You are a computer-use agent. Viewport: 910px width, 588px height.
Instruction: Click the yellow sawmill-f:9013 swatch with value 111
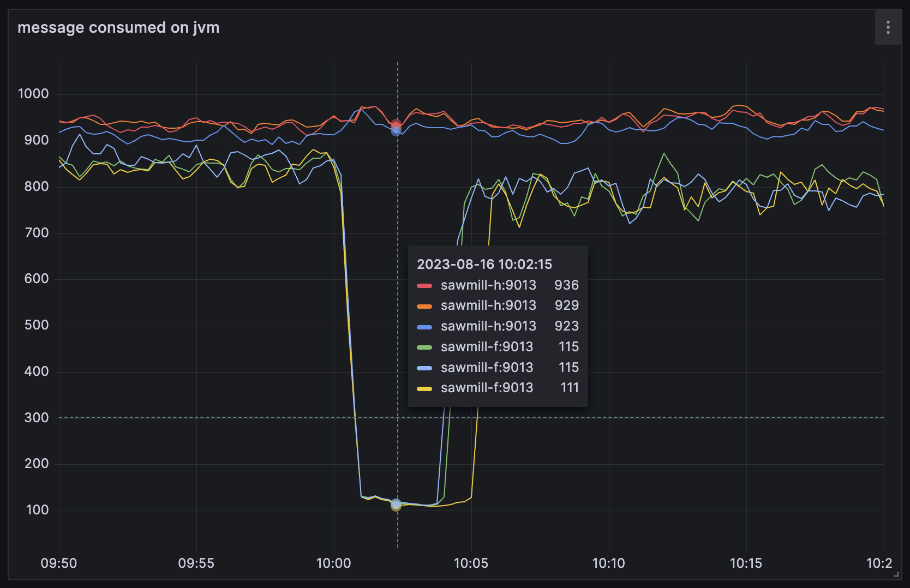click(x=424, y=389)
